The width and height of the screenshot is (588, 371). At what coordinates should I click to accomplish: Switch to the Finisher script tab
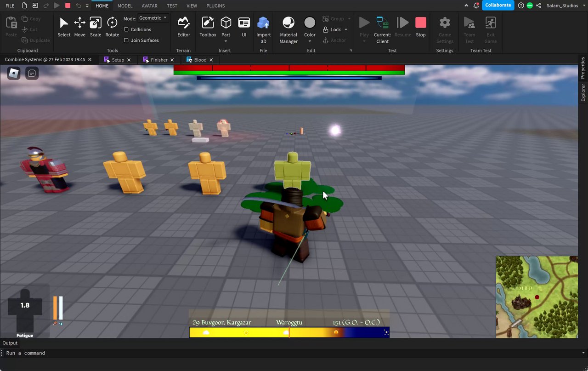coord(159,60)
